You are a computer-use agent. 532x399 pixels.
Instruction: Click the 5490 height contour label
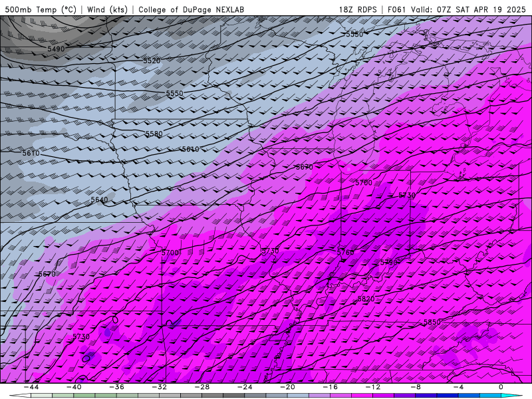[x=56, y=49]
